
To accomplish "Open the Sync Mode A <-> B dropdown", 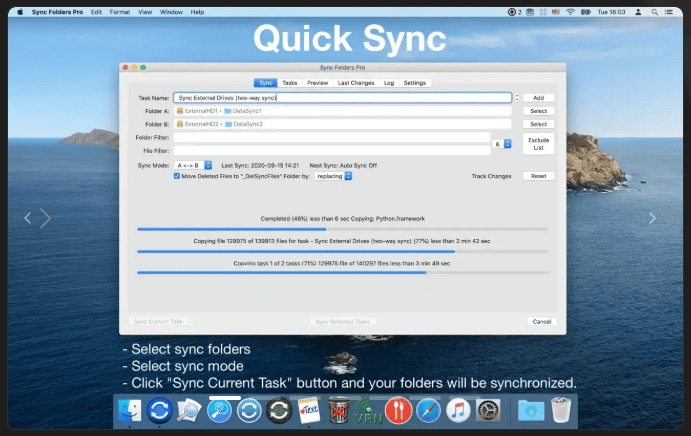I will coord(193,165).
